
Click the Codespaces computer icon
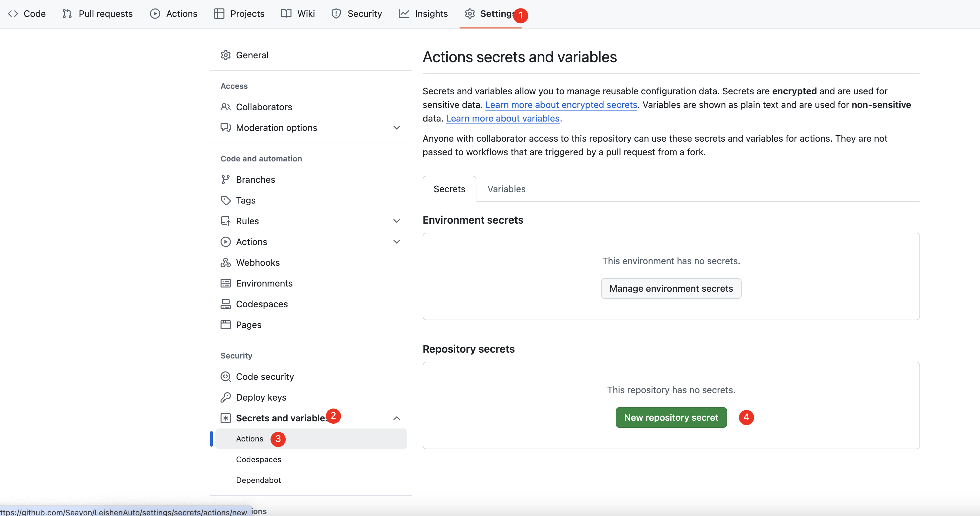coord(226,304)
